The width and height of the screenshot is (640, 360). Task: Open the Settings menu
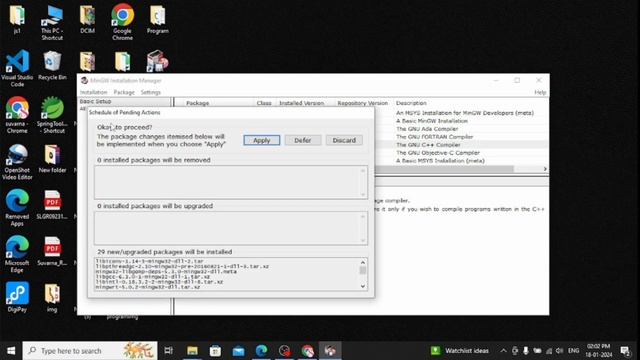tap(151, 92)
